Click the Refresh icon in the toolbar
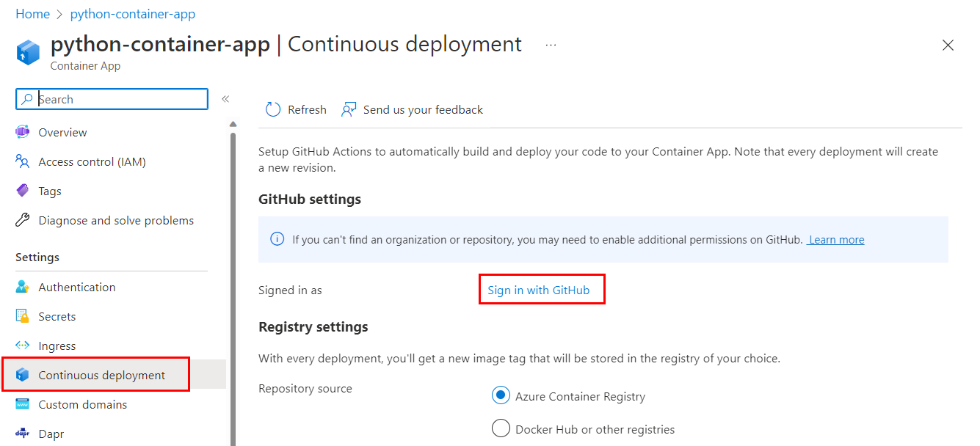Viewport: 980px width, 446px height. point(273,109)
